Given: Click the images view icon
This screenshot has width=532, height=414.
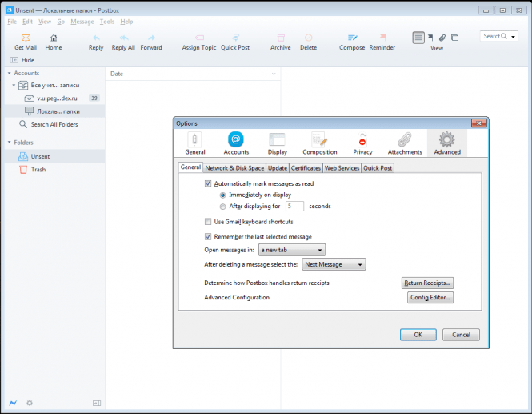Looking at the screenshot, I should coord(455,38).
